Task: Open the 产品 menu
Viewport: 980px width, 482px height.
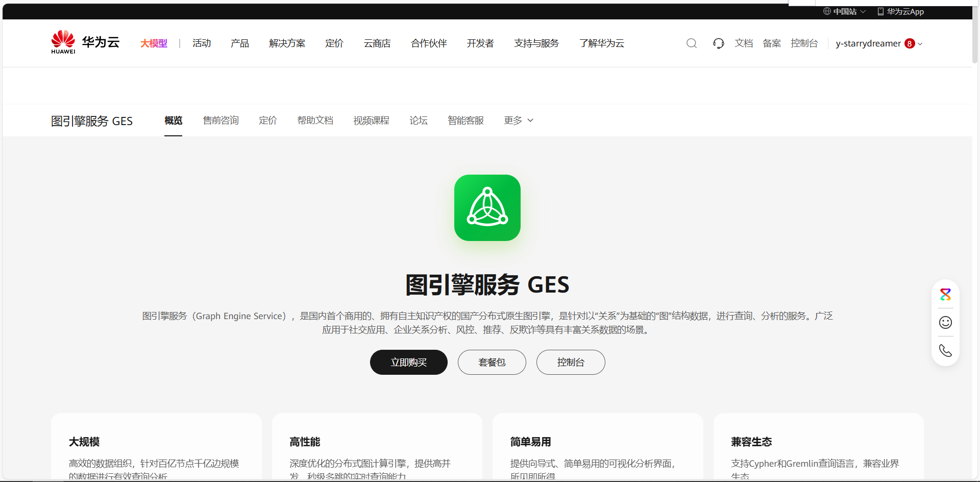Action: (240, 43)
